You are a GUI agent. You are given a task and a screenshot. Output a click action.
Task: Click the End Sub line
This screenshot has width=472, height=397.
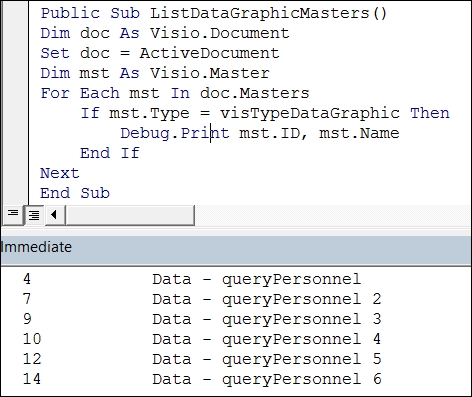point(75,193)
